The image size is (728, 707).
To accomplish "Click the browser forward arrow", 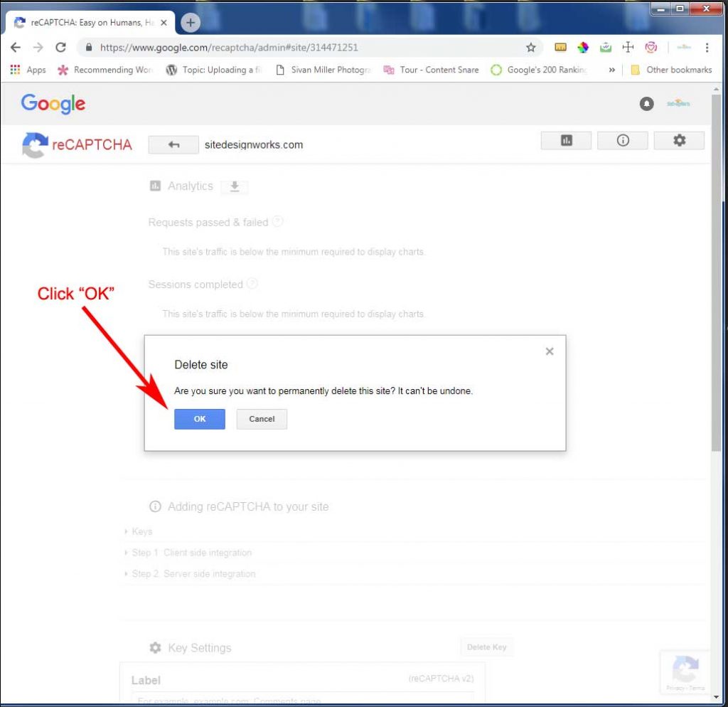I will 38,48.
